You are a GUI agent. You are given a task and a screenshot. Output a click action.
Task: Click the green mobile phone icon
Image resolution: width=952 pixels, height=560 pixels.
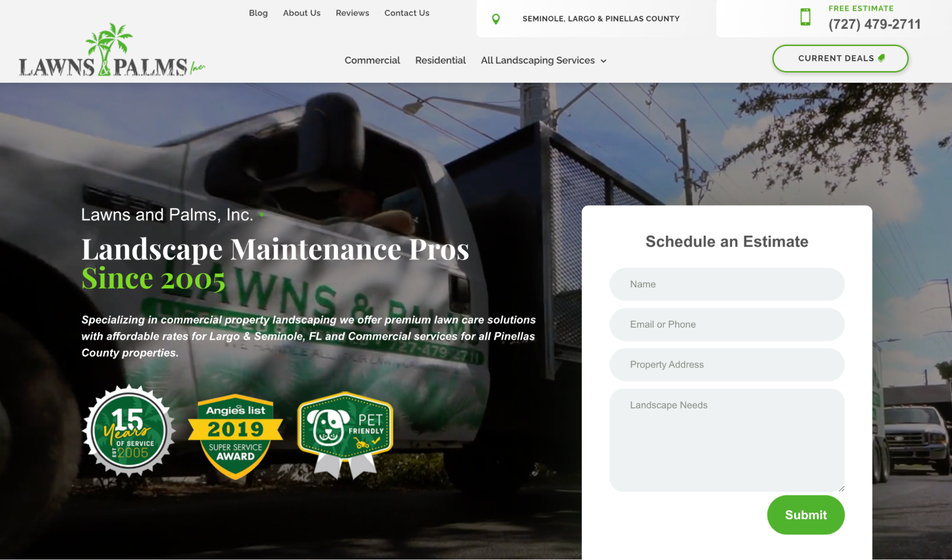pyautogui.click(x=805, y=17)
